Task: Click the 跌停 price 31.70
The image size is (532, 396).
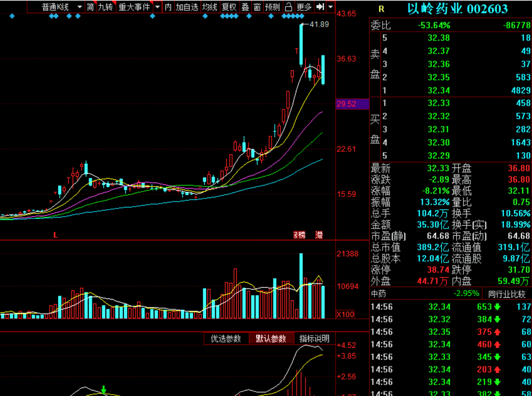Action: [x=519, y=270]
